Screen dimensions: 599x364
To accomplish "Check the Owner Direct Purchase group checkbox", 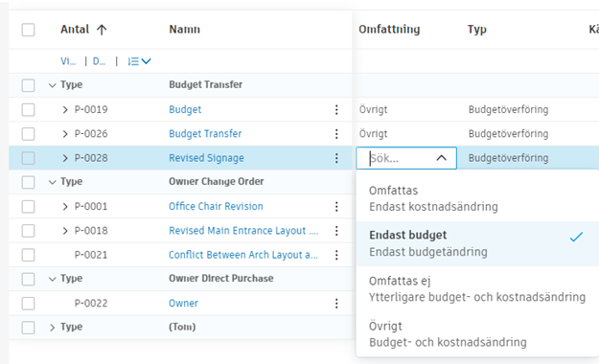I will coord(28,279).
